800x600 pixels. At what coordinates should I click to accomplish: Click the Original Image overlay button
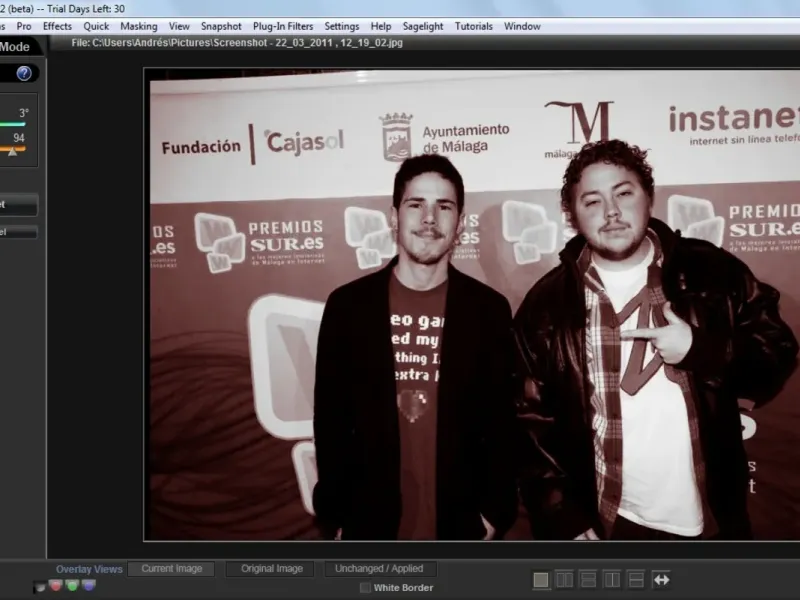[x=271, y=569]
